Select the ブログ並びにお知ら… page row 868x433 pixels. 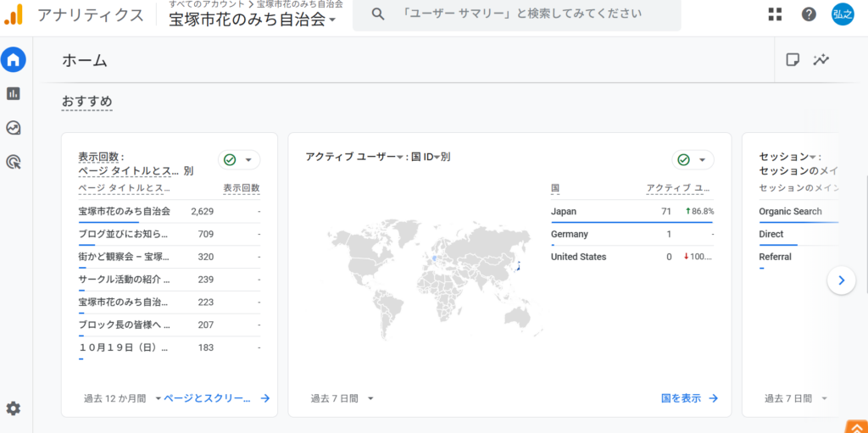point(123,234)
